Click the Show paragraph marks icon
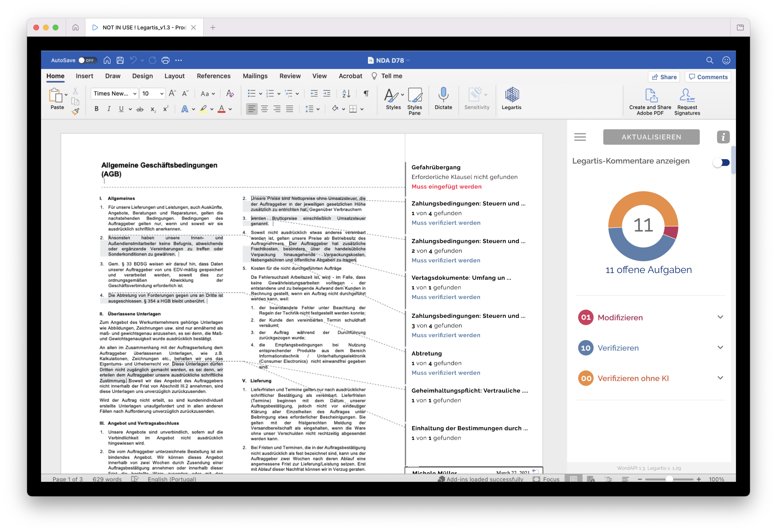This screenshot has height=532, width=777. coord(366,93)
